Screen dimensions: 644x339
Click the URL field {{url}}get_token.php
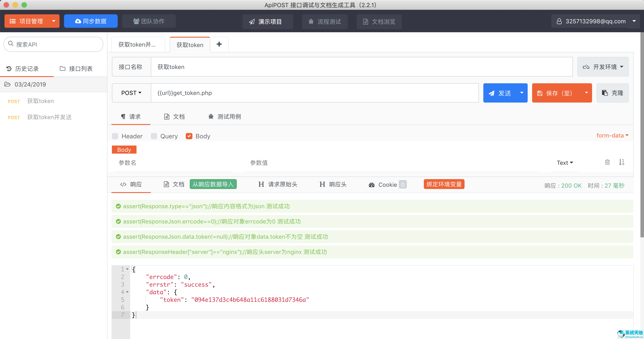pyautogui.click(x=315, y=93)
